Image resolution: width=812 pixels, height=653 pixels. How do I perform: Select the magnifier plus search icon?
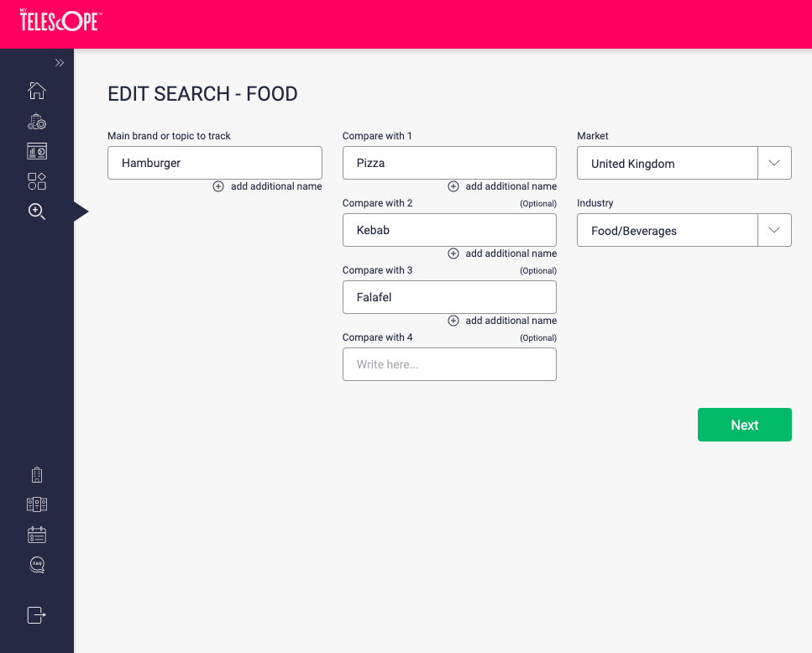pos(37,212)
